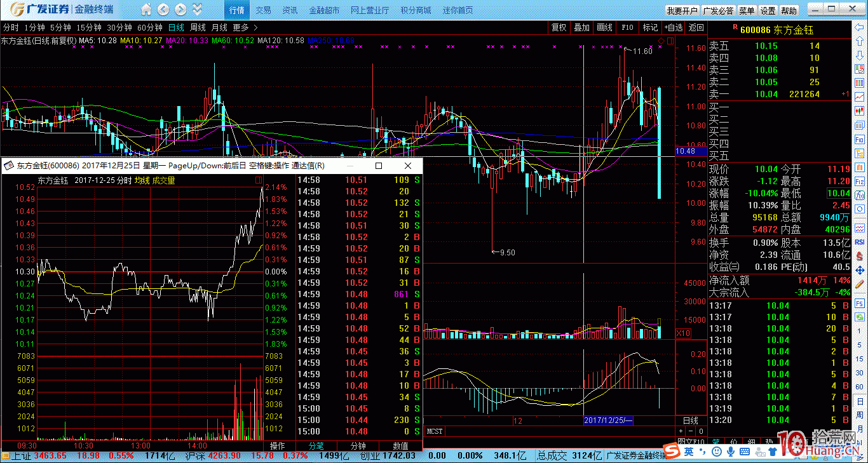Open the 设置 button

pyautogui.click(x=768, y=11)
